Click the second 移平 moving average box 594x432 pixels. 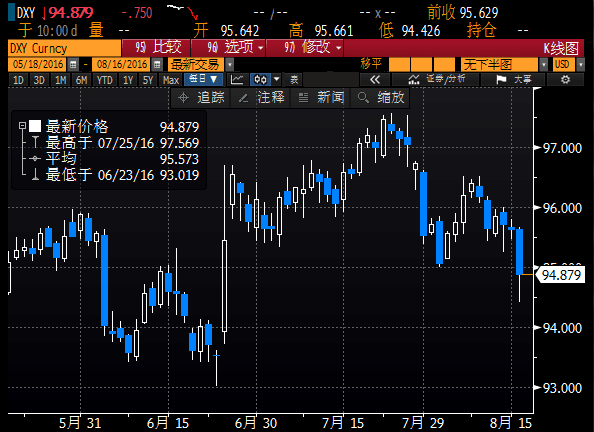(x=422, y=65)
